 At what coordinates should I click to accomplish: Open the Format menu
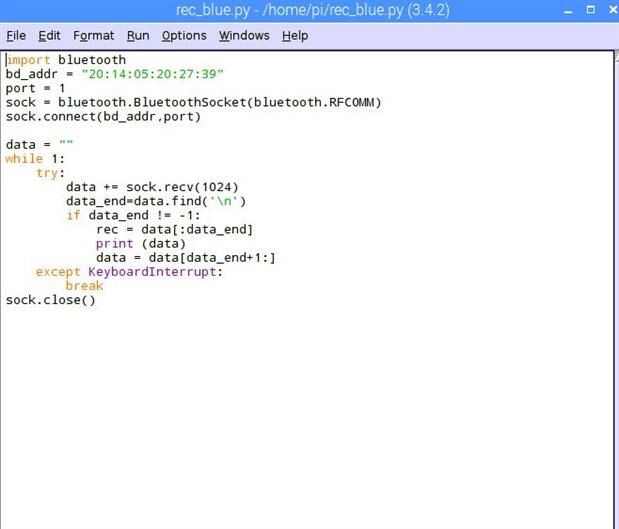click(94, 36)
